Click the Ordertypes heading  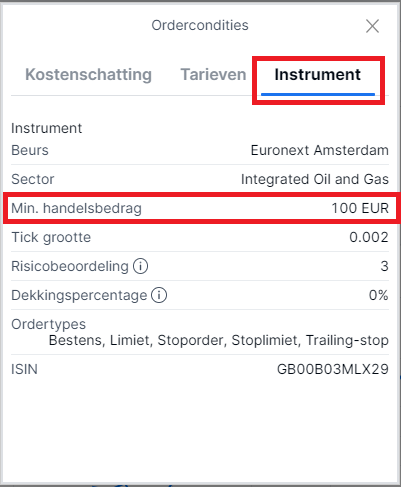[x=48, y=324]
